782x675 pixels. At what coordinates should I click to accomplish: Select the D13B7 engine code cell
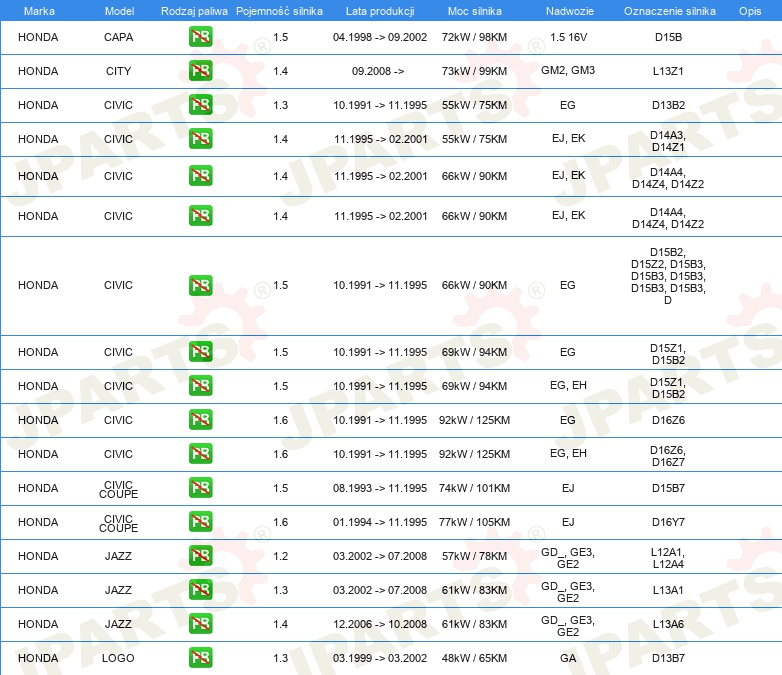click(x=668, y=658)
